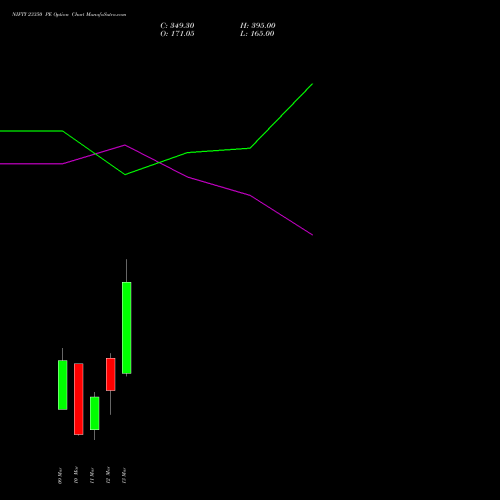Click the 12 Mar red candlestick
This screenshot has width=500, height=500.
pyautogui.click(x=110, y=374)
